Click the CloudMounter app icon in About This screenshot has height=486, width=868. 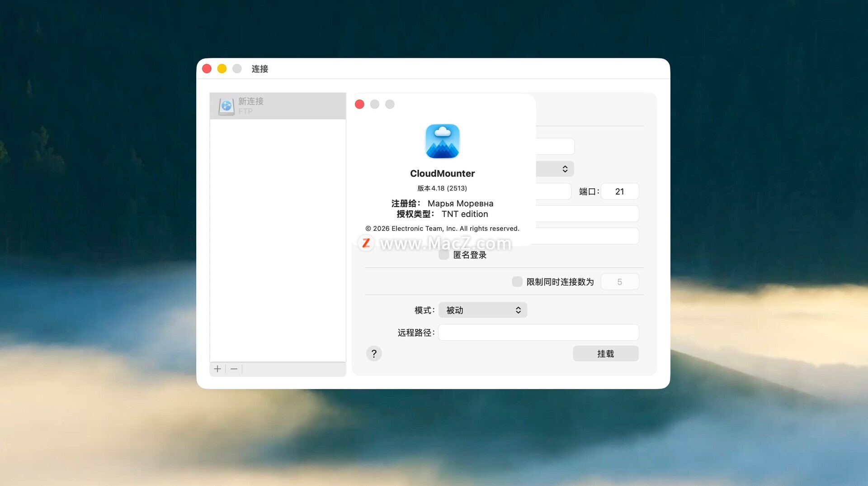tap(443, 141)
